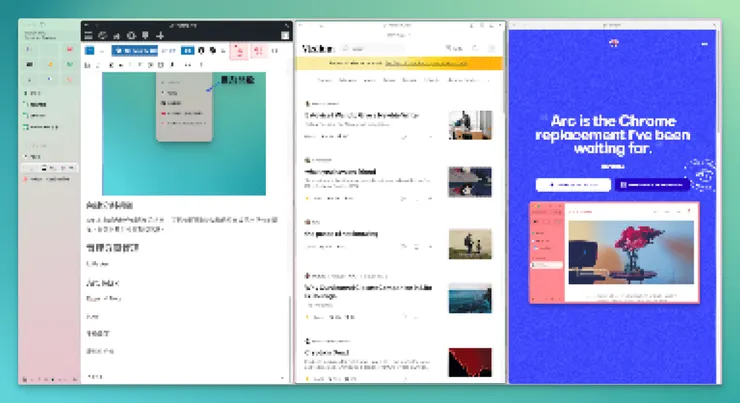Screen dimensions: 740x403
Task: Click the white download button on Arc page
Action: (x=573, y=185)
